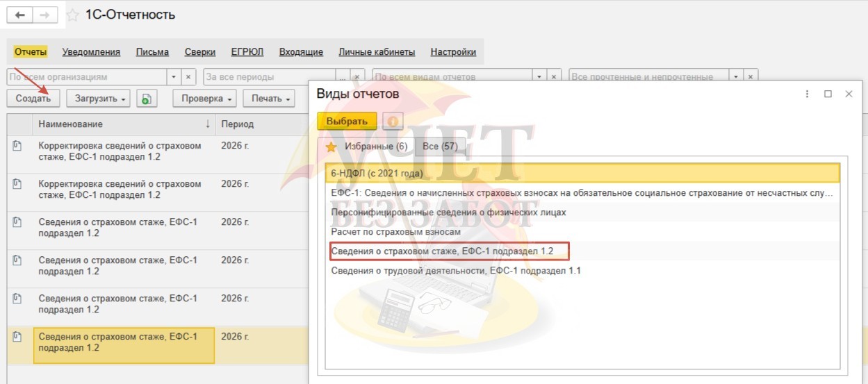Click the Наименование column header
The height and width of the screenshot is (384, 868).
click(x=124, y=124)
